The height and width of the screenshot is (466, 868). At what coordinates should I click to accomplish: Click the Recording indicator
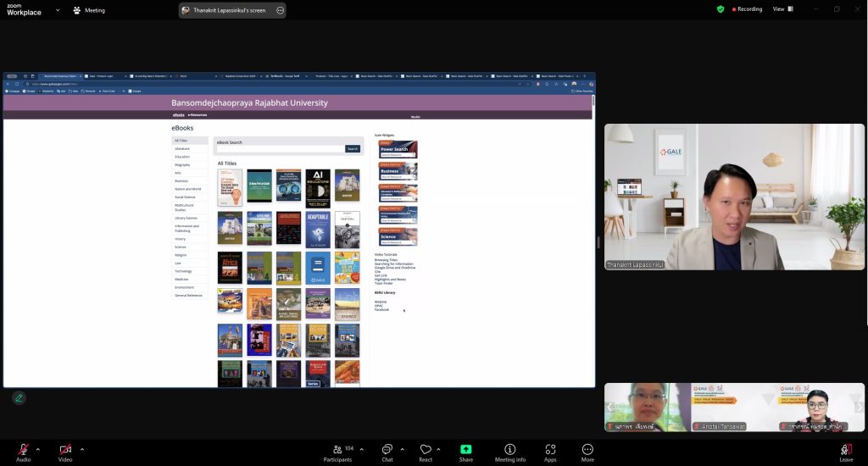coord(748,9)
